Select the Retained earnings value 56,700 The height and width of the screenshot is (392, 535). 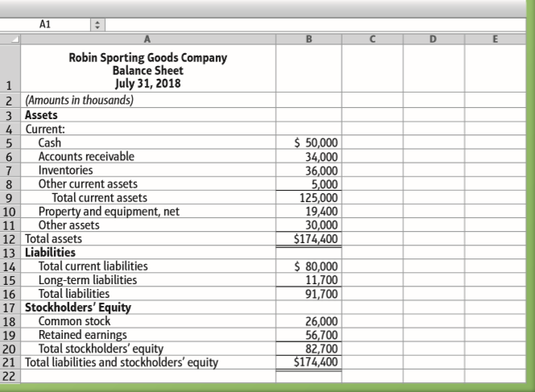(322, 335)
